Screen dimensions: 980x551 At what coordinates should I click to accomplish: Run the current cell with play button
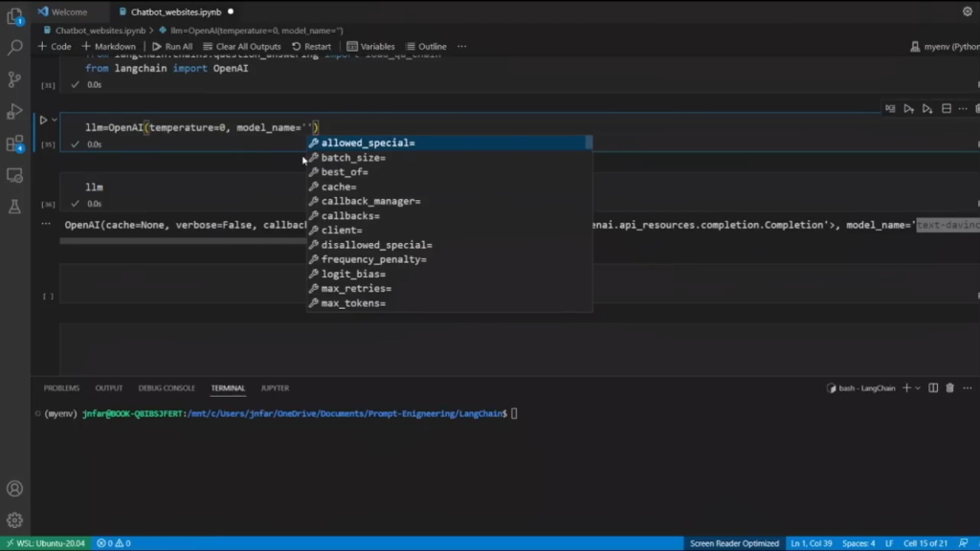(43, 121)
